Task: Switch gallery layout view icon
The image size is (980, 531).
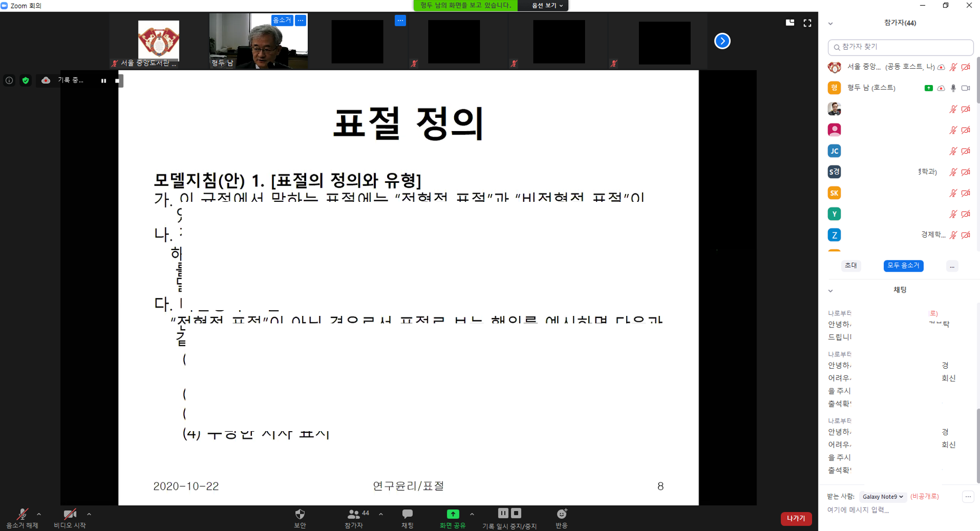Action: point(790,23)
